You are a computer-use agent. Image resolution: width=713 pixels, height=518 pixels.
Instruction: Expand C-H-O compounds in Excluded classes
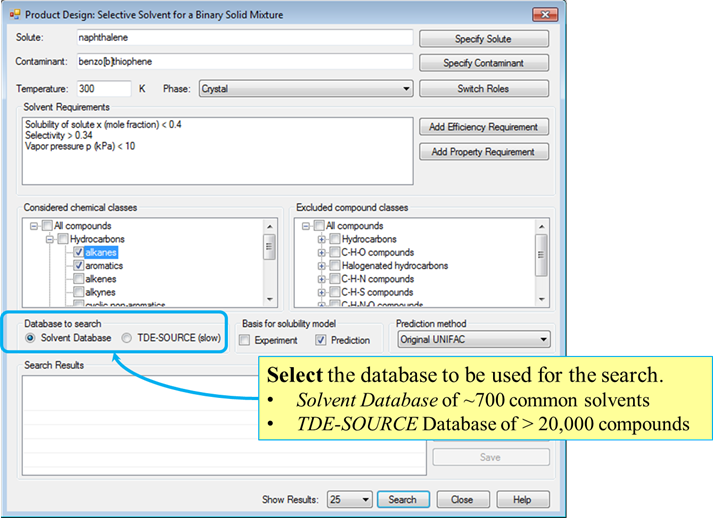click(321, 252)
